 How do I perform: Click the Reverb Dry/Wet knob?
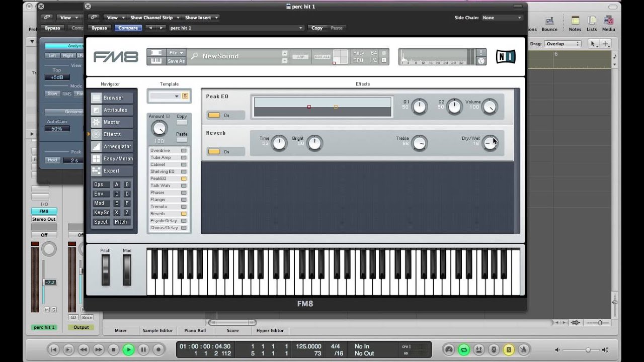point(490,143)
